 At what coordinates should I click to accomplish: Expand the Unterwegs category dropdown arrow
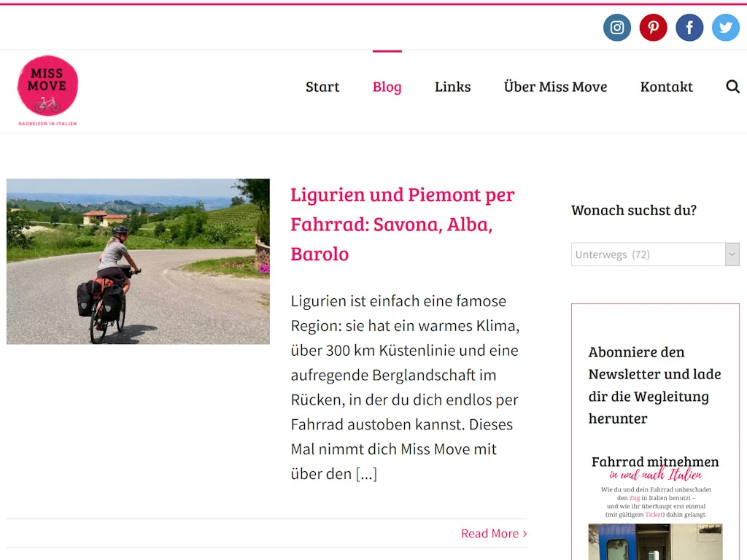pyautogui.click(x=732, y=254)
